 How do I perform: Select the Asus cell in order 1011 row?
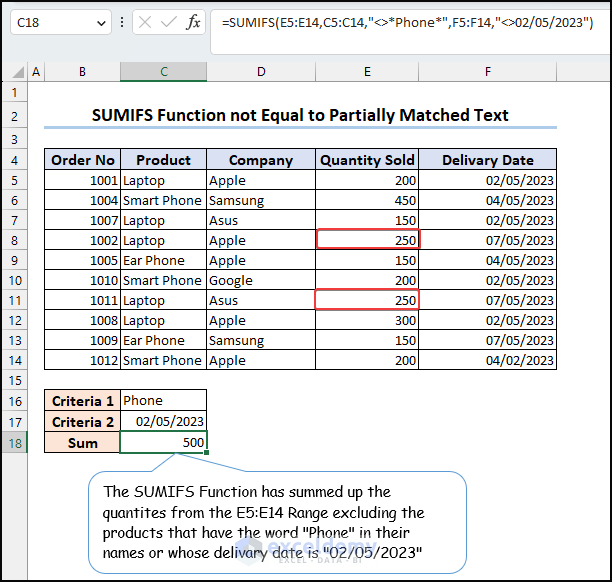coord(261,300)
